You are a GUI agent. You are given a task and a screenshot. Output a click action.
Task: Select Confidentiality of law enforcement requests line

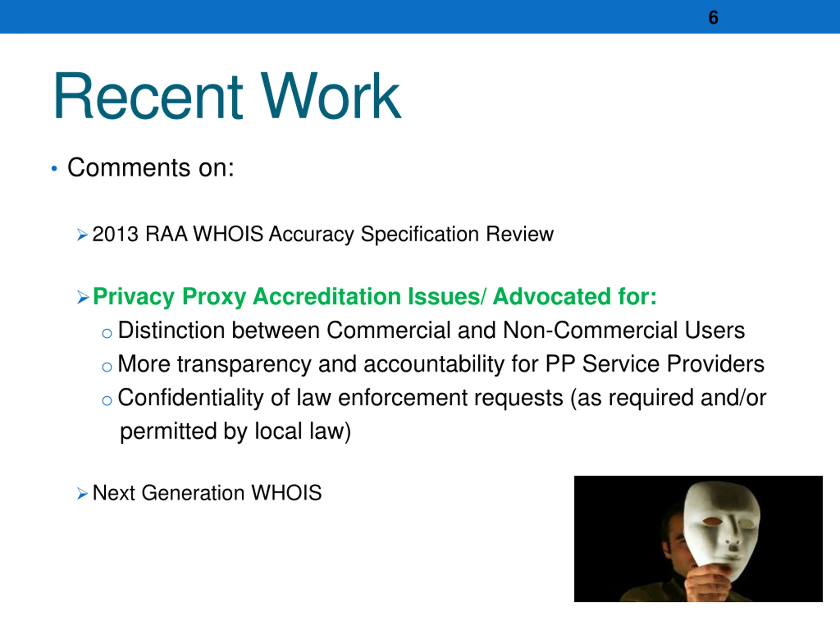442,398
